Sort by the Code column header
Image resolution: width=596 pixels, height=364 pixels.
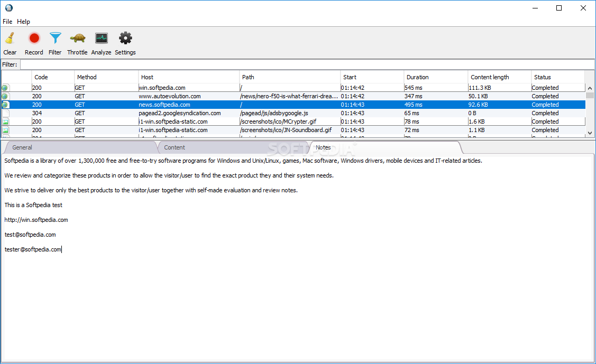tap(53, 77)
